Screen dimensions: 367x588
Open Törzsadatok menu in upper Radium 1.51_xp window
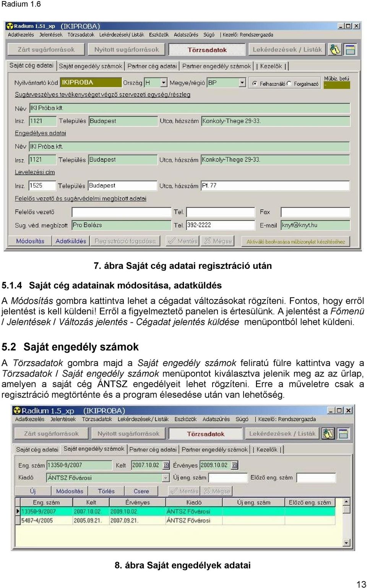tap(81, 35)
